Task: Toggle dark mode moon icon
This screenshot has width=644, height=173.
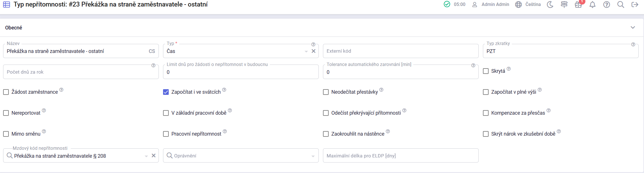Action: pos(550,5)
